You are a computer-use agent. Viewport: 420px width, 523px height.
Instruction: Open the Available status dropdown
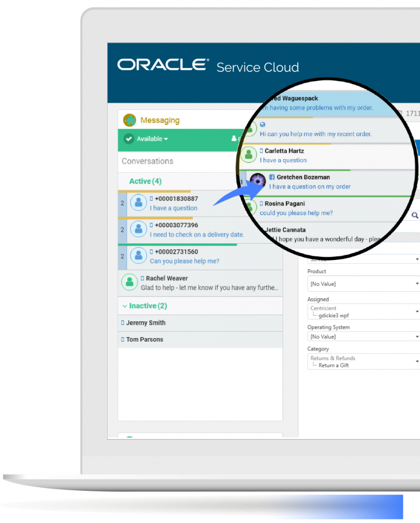(153, 139)
